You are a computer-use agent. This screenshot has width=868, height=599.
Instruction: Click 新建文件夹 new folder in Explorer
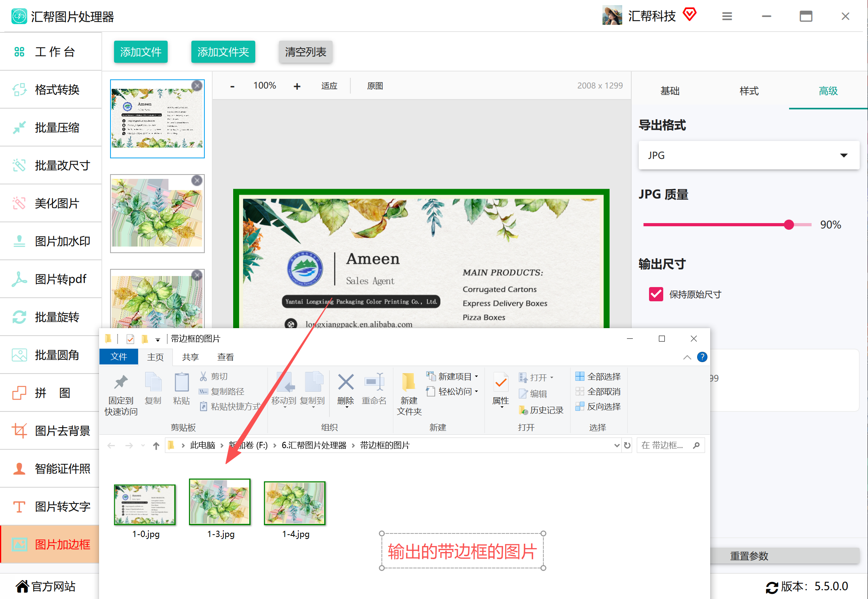tap(409, 394)
